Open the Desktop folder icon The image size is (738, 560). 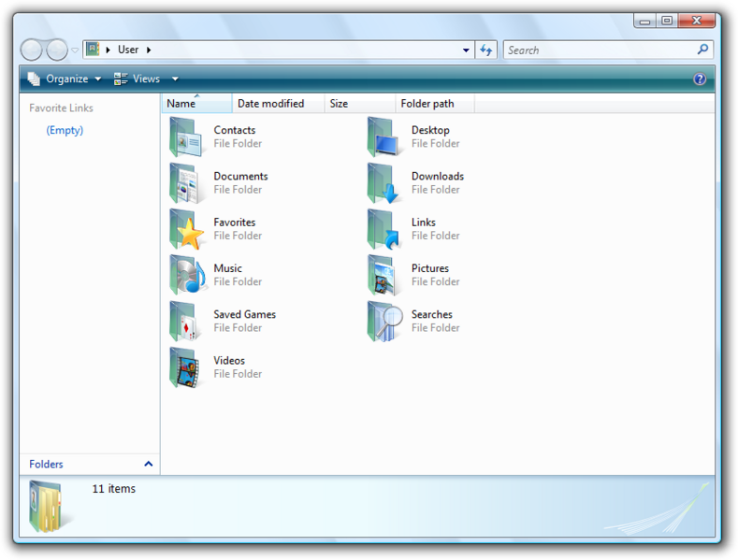384,137
